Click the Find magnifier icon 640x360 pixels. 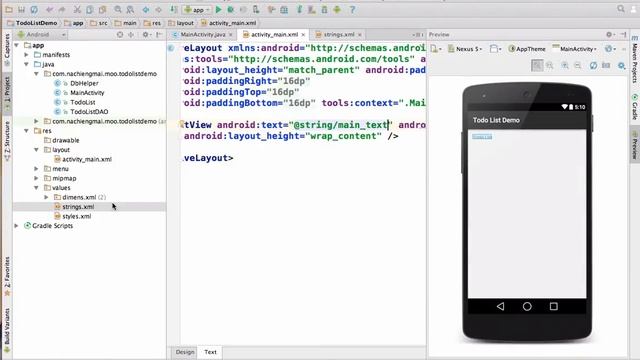[118, 9]
